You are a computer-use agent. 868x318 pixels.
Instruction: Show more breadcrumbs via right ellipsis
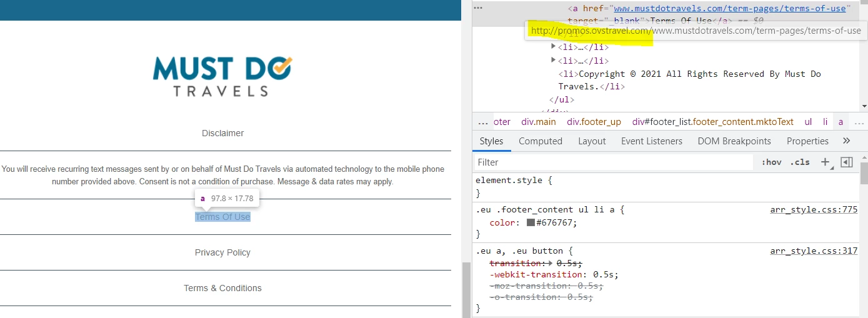(x=861, y=122)
